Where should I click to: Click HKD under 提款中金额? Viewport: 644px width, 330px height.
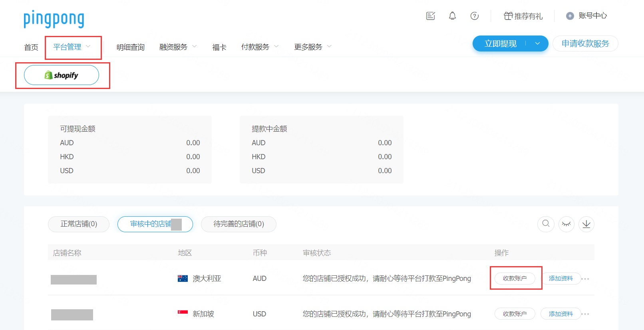tap(258, 157)
